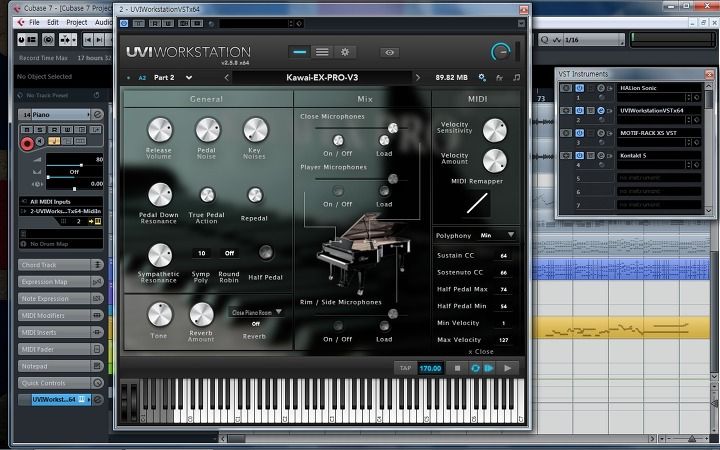Toggle Constrain Delay Compensation button in Cubase toolbar
720x450 pixels.
click(x=48, y=40)
